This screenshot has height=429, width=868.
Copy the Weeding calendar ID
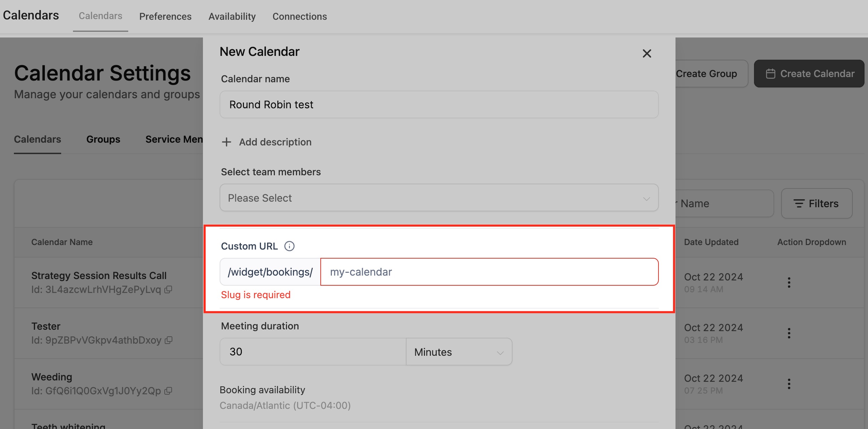pos(169,391)
